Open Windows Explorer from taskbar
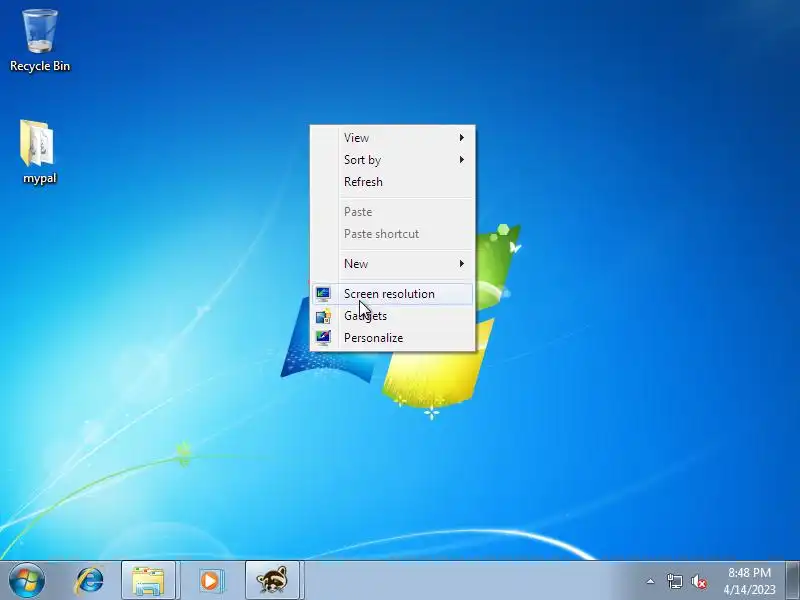This screenshot has height=600, width=800. click(x=148, y=580)
